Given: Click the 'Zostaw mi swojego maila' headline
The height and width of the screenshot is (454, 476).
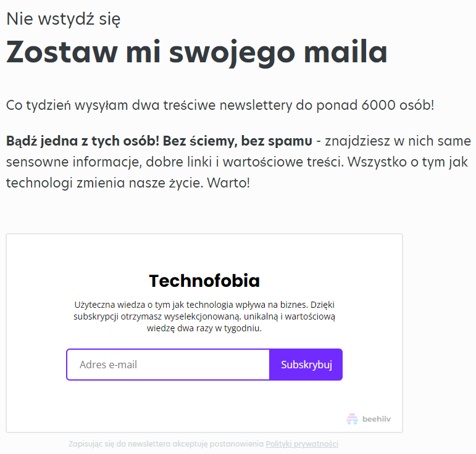Looking at the screenshot, I should (197, 52).
